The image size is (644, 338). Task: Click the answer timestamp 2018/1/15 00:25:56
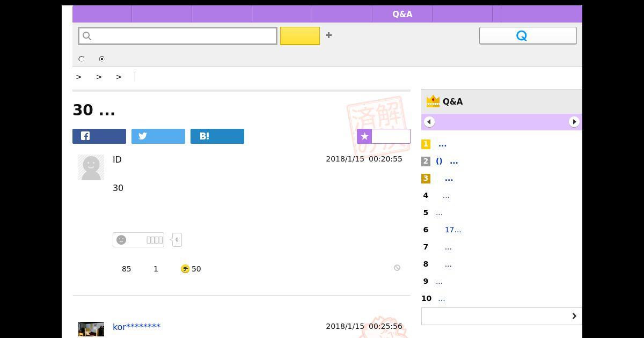point(364,326)
